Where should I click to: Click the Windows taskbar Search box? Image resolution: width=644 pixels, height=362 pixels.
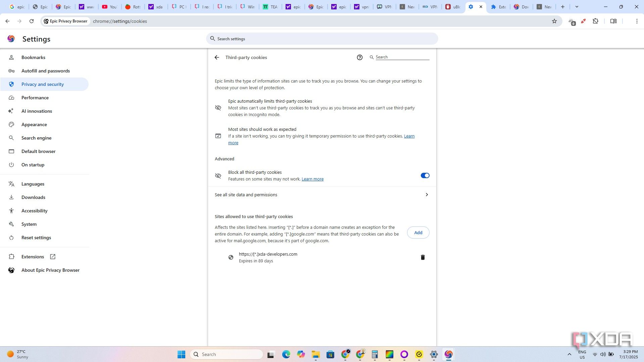[x=227, y=354]
